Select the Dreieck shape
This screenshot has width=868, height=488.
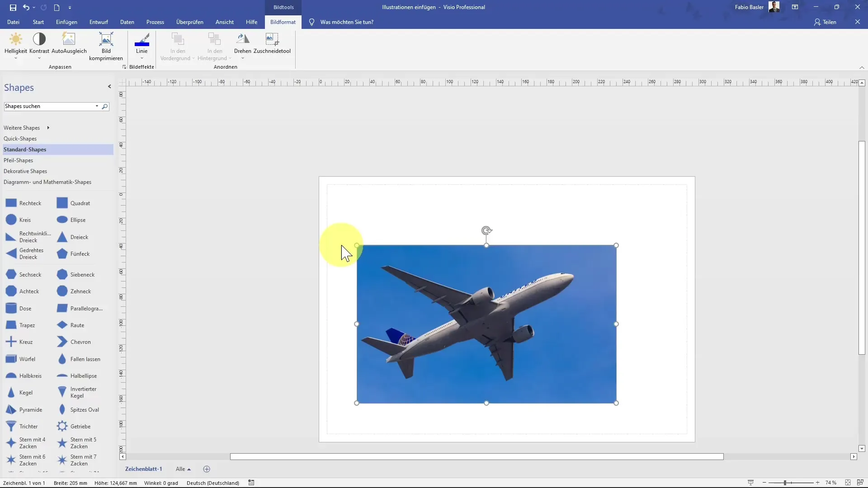click(x=72, y=237)
